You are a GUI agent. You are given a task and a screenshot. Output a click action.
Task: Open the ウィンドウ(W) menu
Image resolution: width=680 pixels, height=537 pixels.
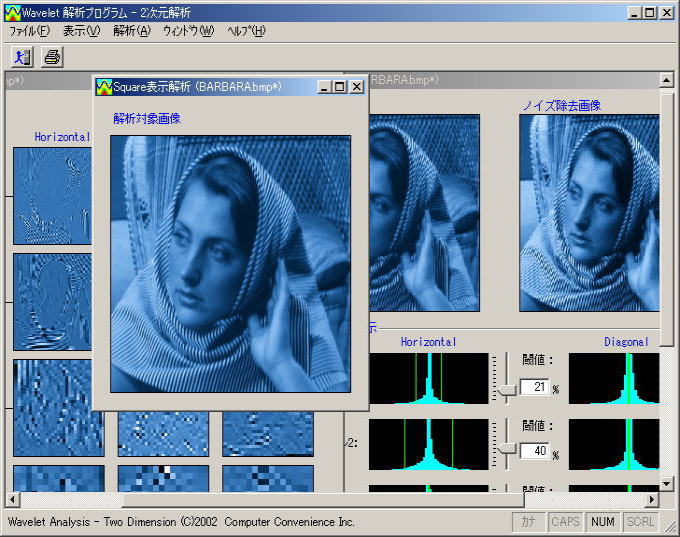(188, 31)
